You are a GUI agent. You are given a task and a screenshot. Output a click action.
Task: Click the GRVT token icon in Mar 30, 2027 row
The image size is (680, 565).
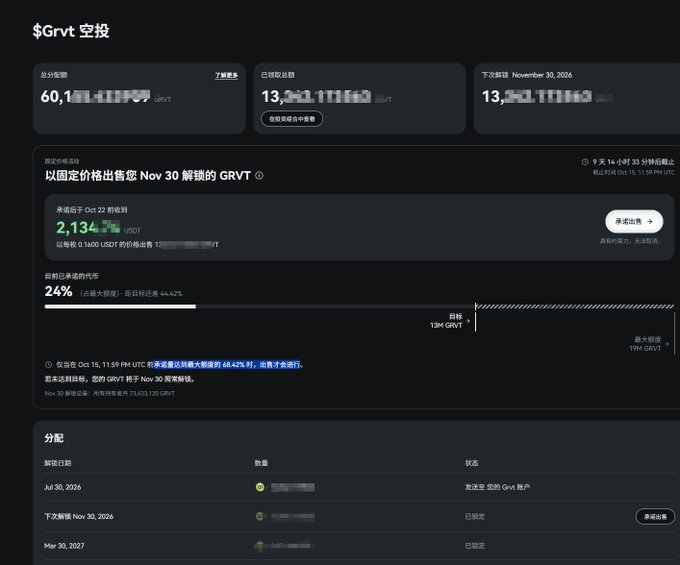(259, 546)
